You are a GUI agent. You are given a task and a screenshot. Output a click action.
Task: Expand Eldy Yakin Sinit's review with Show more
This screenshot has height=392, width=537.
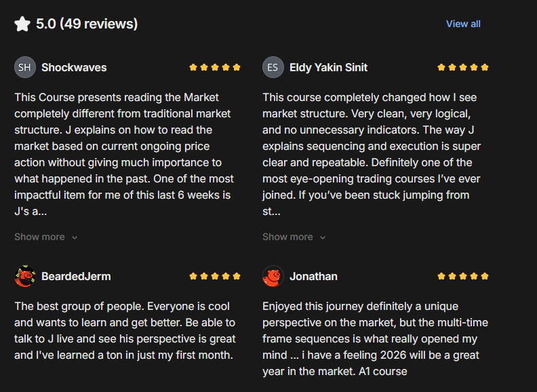click(x=287, y=237)
